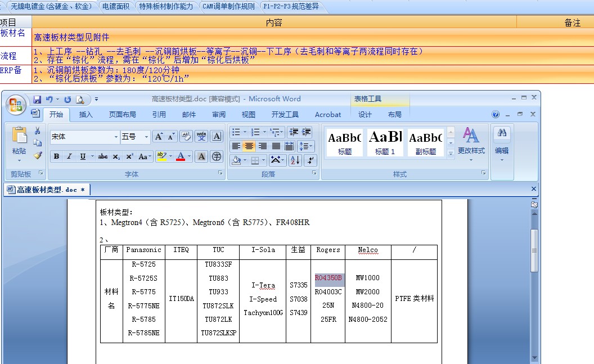Open the table tools 设计 tab
The width and height of the screenshot is (594, 364).
(x=365, y=114)
